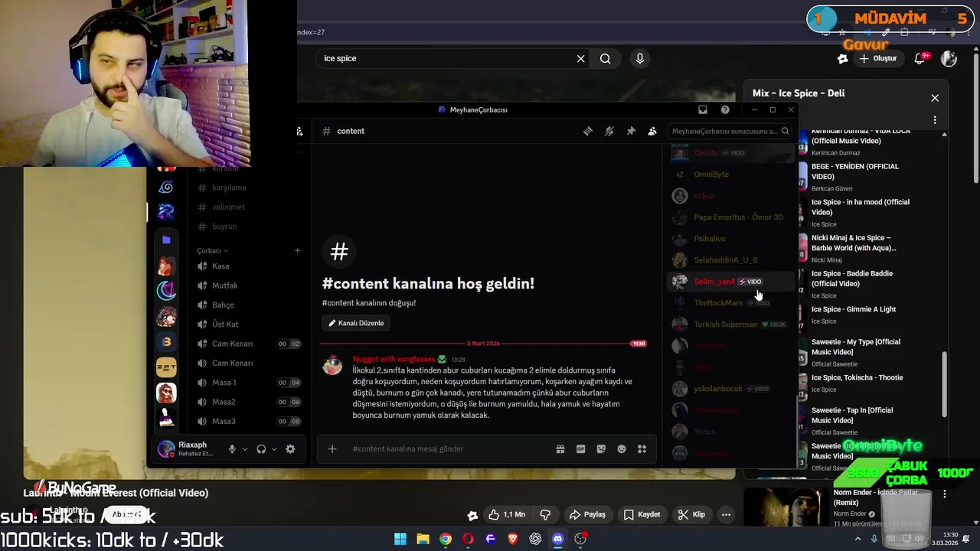Expand the microphone input options arrow in Discord
Image resolution: width=980 pixels, height=551 pixels.
point(245,449)
